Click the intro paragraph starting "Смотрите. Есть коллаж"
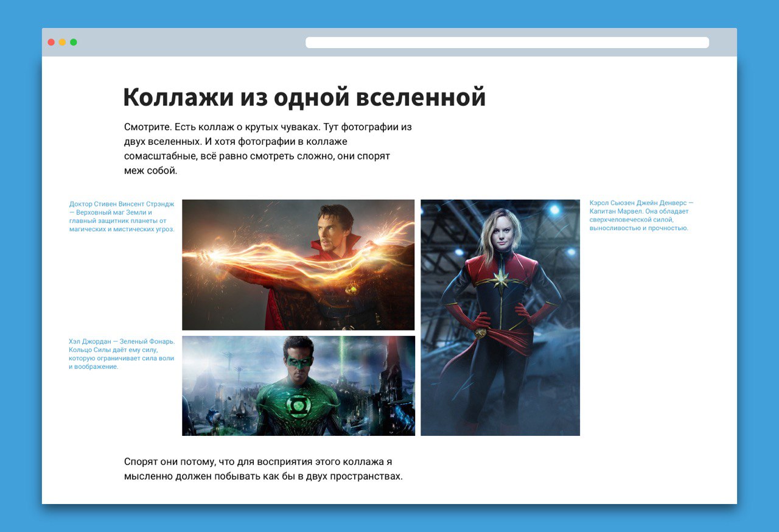Viewport: 779px width, 532px height. (268, 149)
